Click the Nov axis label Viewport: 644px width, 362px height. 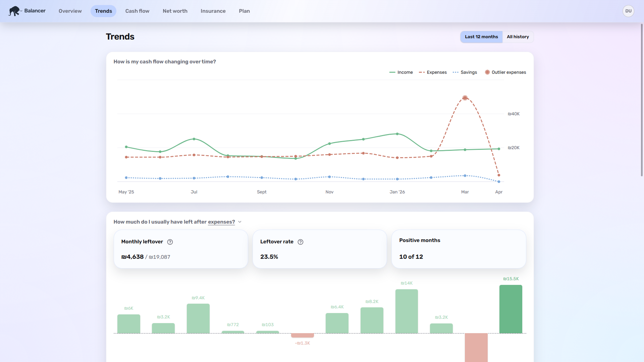click(329, 192)
